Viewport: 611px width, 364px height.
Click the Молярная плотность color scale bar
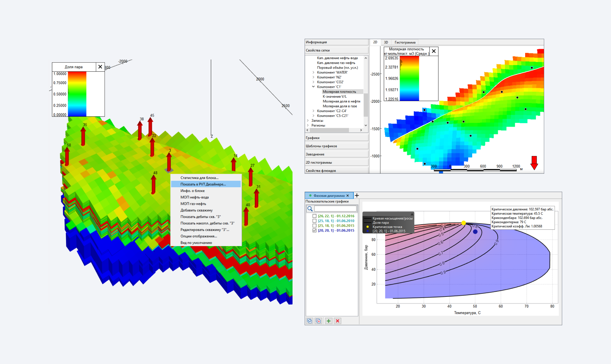tap(410, 78)
